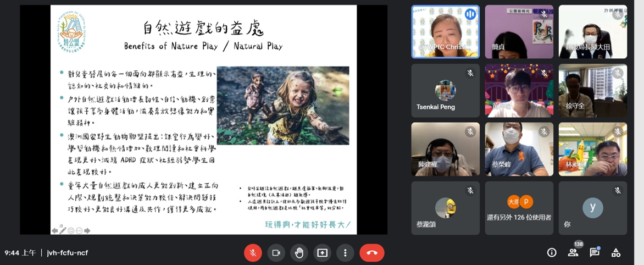Unmute the microphone in the call bar
Viewport: 644px width, 265px height.
pyautogui.click(x=253, y=253)
